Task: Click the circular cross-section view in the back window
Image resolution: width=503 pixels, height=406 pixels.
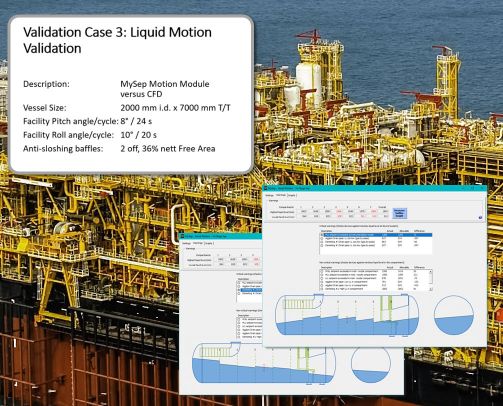Action: pos(371,365)
